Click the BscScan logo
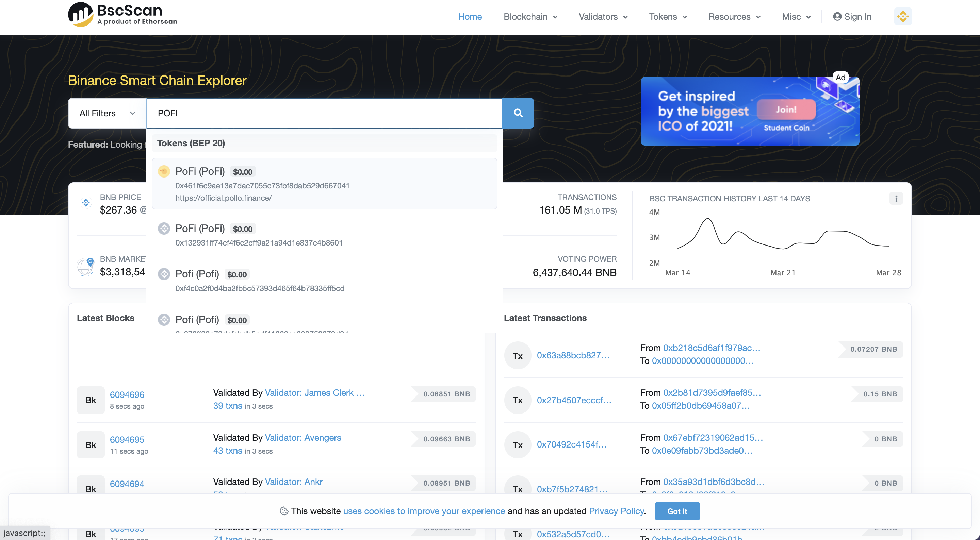Viewport: 980px width, 540px height. 122,15
